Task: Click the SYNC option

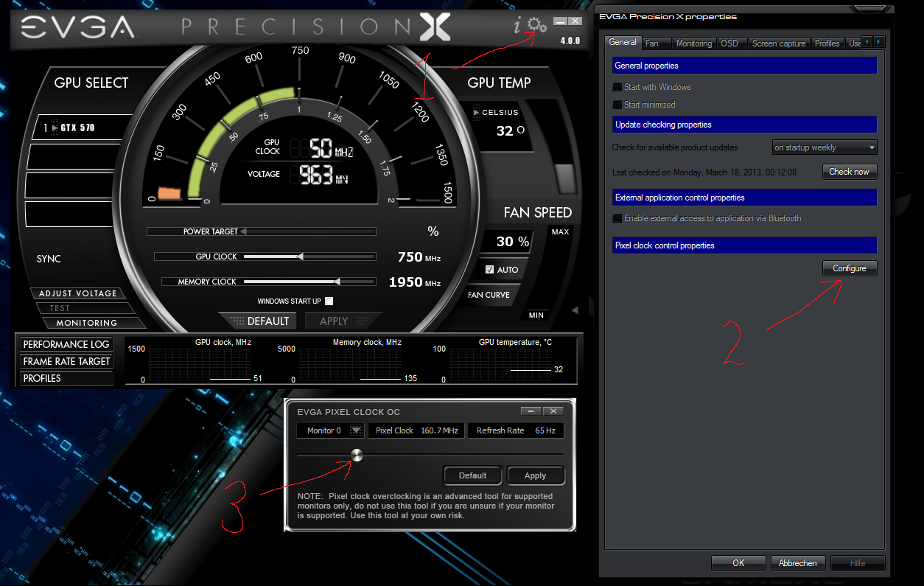Action: pos(49,259)
